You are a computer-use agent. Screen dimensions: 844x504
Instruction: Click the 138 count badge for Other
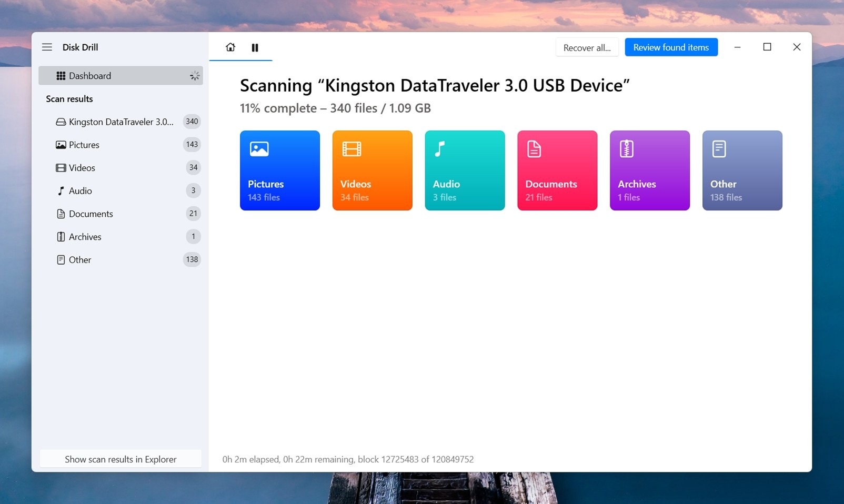click(x=192, y=259)
